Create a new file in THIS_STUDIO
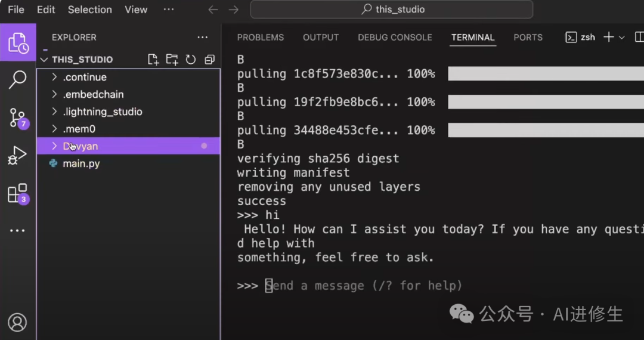Viewport: 644px width, 340px height. (x=153, y=60)
